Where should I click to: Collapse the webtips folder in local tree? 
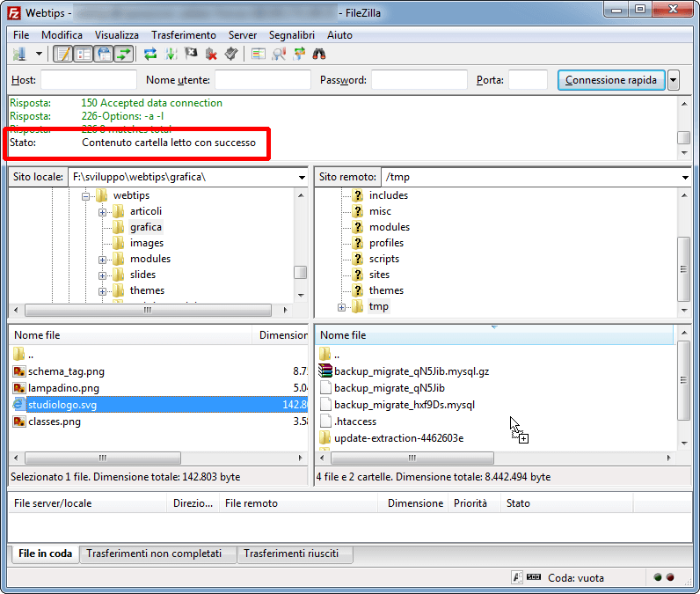click(85, 196)
